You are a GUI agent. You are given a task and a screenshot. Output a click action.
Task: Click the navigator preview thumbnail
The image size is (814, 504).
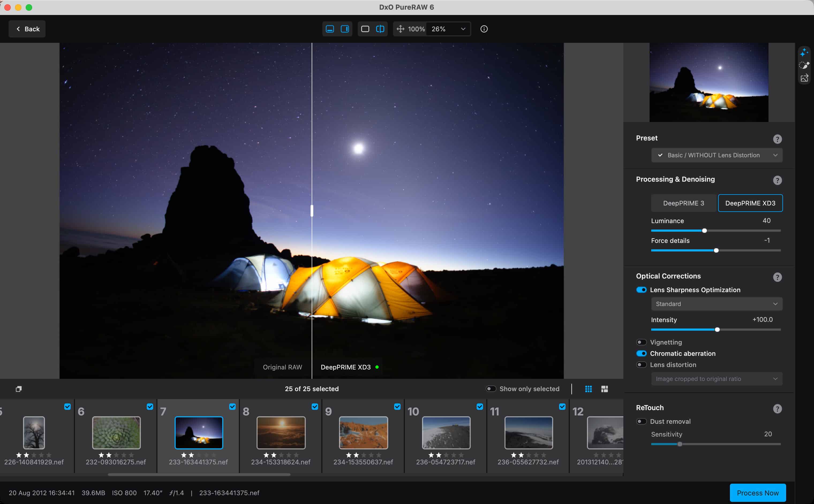[x=709, y=82]
